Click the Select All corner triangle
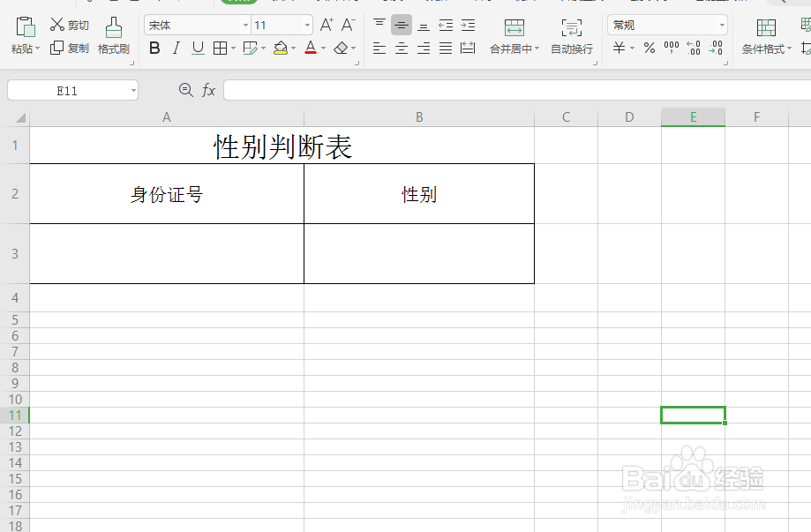The image size is (811, 532). tap(20, 118)
